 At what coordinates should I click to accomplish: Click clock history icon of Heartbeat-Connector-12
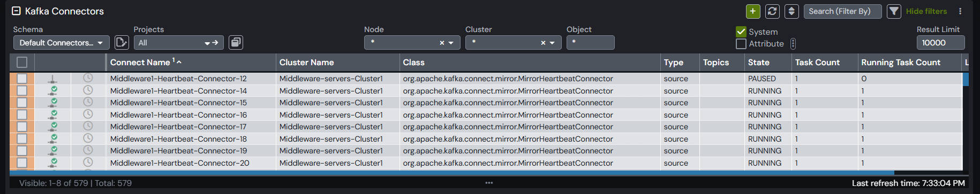(88, 78)
